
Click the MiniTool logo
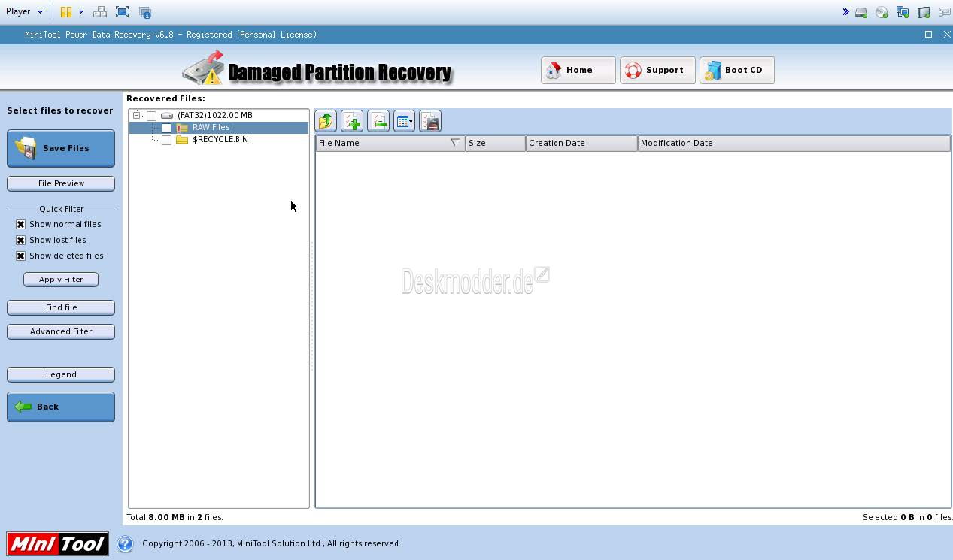click(x=58, y=544)
